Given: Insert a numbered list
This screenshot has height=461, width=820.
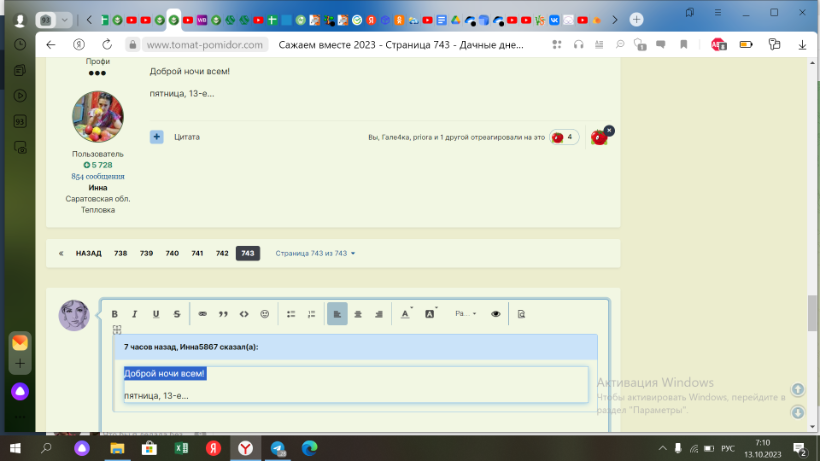Looking at the screenshot, I should 311,314.
